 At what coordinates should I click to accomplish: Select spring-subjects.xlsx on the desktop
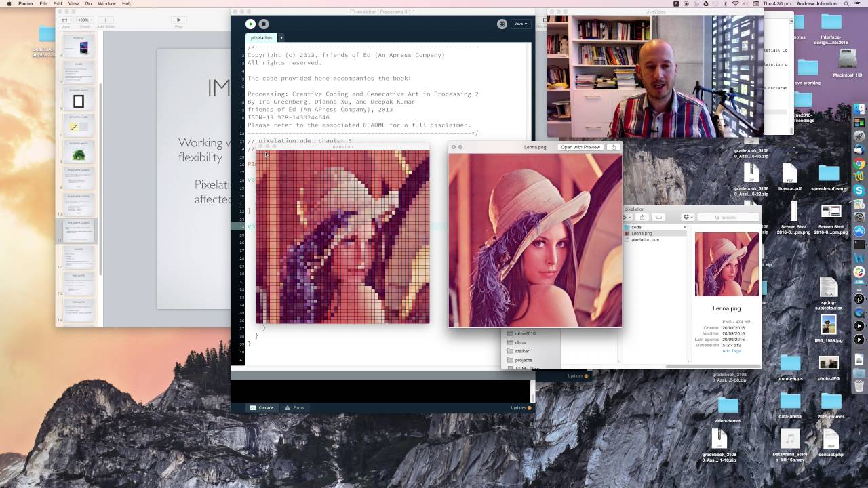click(829, 293)
